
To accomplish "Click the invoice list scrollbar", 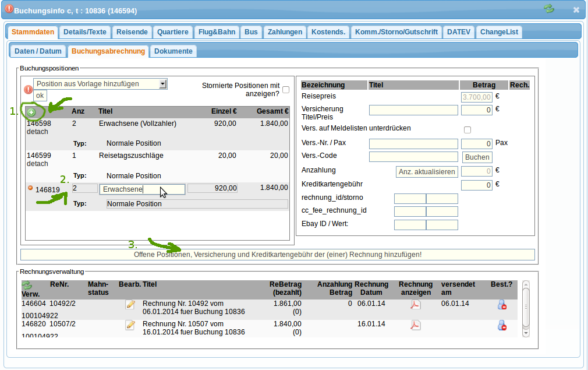I will [526, 308].
